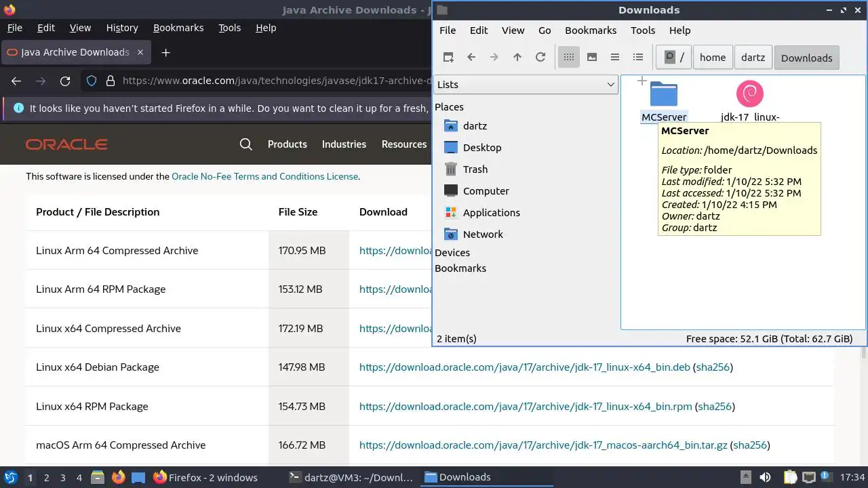Click the plus selection marker on MCServer
The width and height of the screenshot is (868, 488).
pyautogui.click(x=642, y=81)
